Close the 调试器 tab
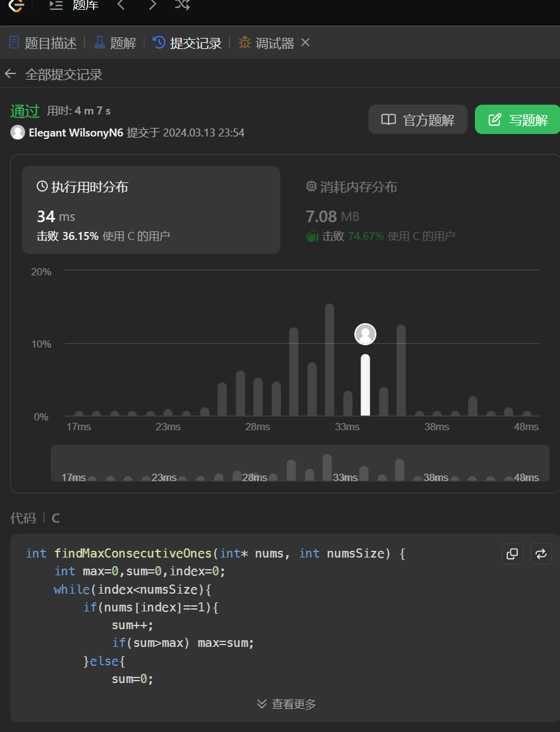 click(305, 43)
